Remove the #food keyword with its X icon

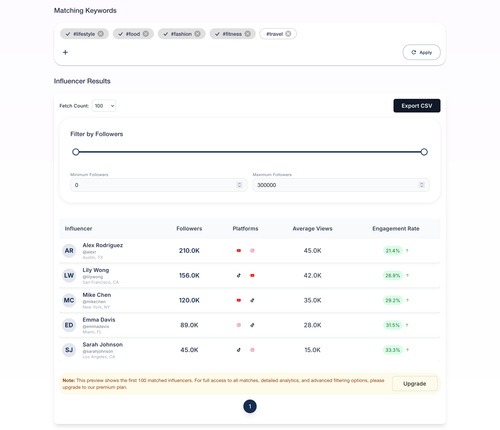[x=146, y=34]
